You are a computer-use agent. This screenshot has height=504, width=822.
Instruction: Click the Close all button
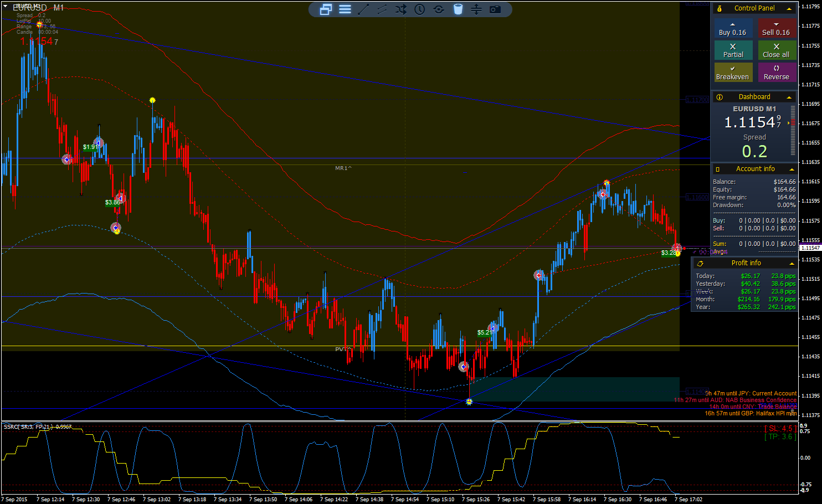tap(776, 50)
